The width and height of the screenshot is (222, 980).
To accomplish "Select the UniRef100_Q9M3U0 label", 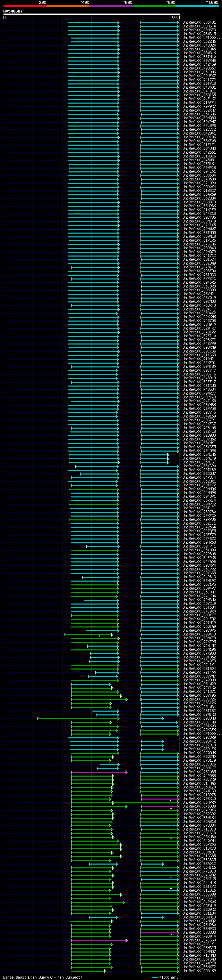I will pyautogui.click(x=199, y=600).
